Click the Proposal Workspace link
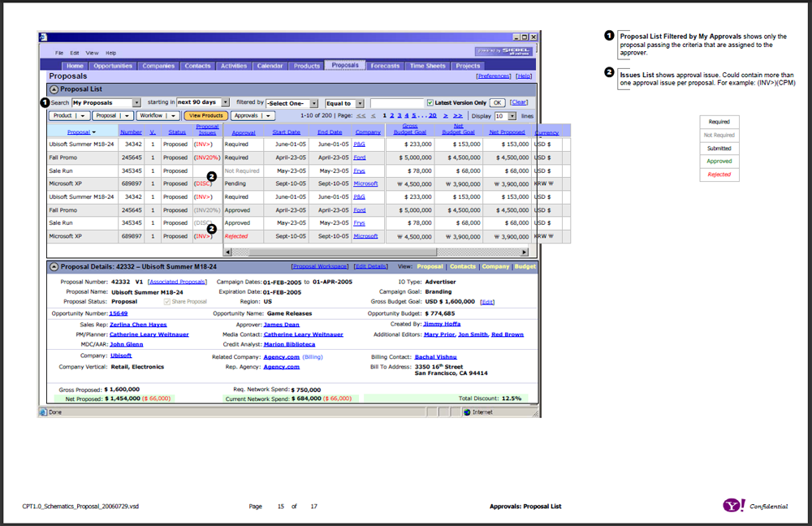Viewport: 812px width, 526px height. coord(318,266)
